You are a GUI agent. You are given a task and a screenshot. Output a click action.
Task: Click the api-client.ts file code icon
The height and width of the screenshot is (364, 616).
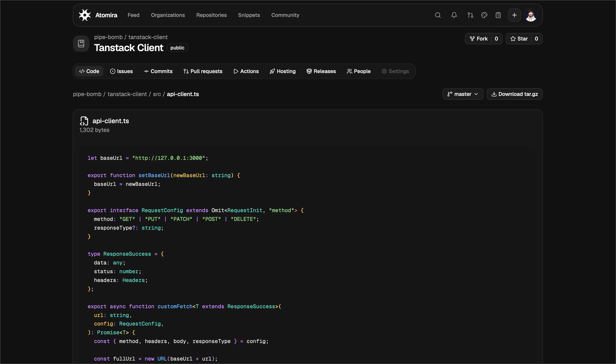click(84, 121)
